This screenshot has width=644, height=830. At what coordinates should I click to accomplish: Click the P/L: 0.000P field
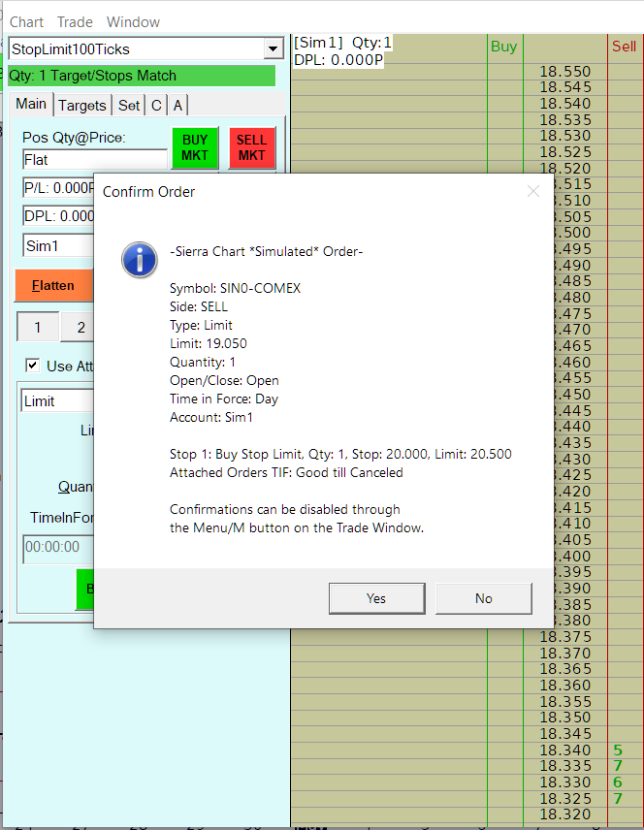point(58,188)
